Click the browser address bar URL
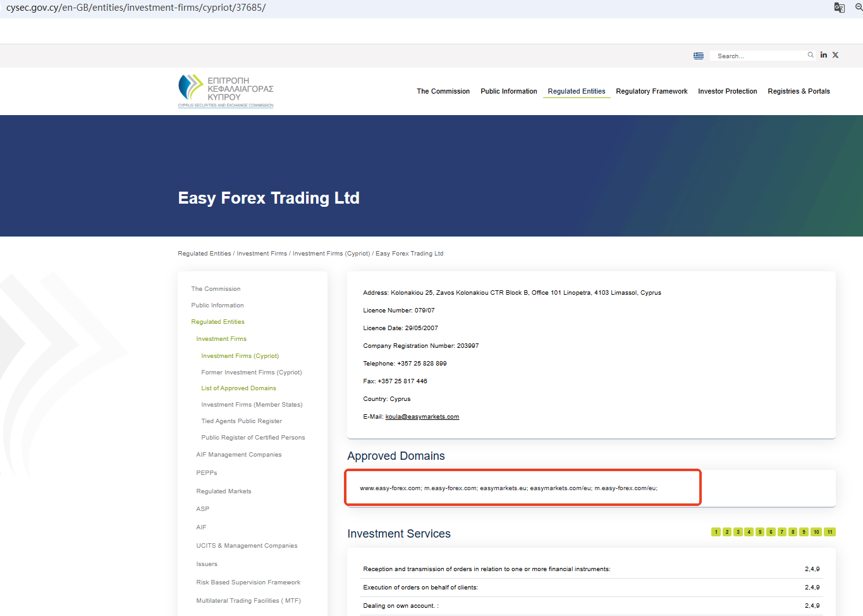This screenshot has height=616, width=863. (x=136, y=8)
